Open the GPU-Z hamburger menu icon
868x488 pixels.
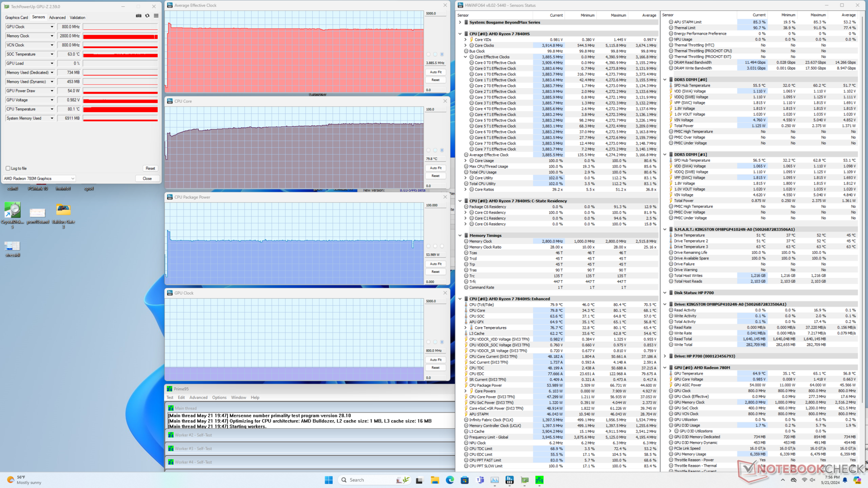(x=156, y=16)
